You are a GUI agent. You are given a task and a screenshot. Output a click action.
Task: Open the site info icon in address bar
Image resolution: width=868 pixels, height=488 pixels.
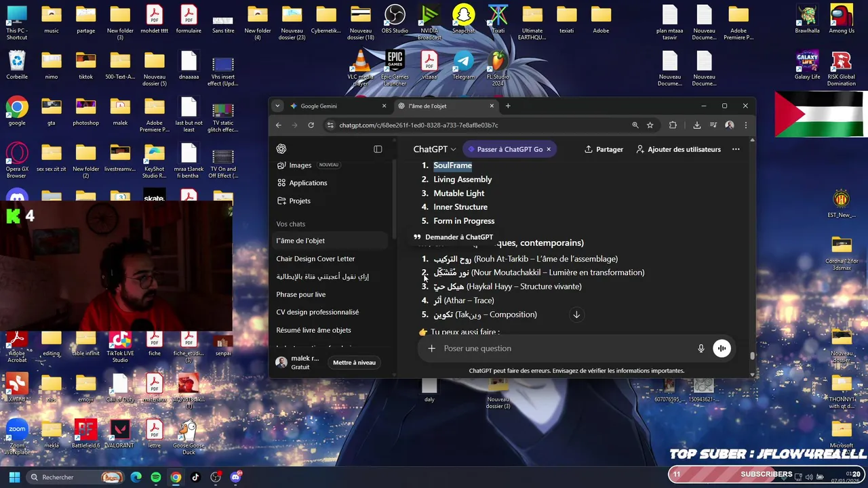coord(330,125)
